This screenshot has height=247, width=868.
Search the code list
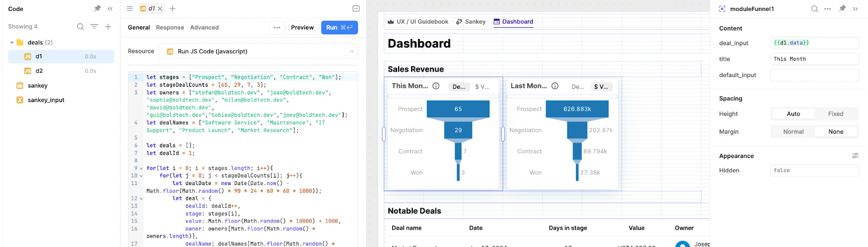coord(80,27)
